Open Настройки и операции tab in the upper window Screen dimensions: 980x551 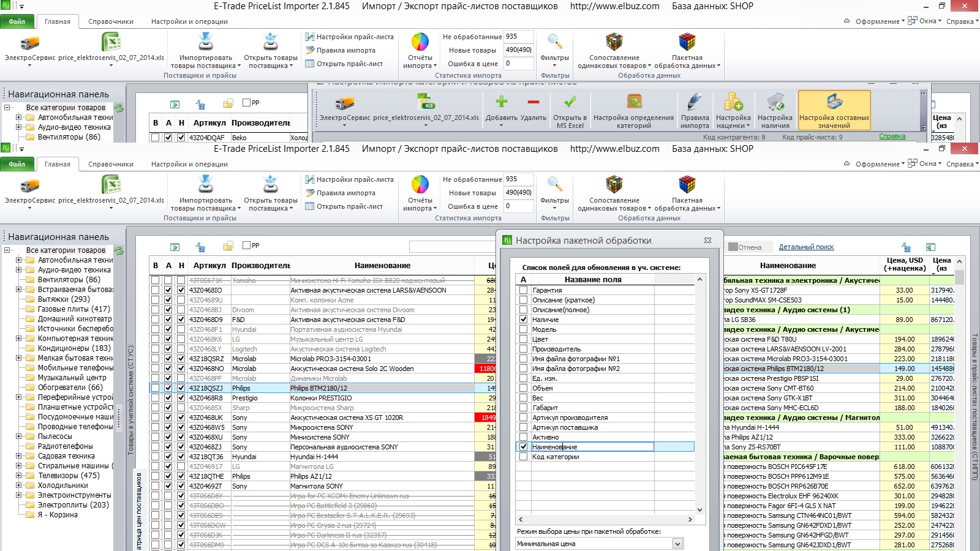[189, 21]
